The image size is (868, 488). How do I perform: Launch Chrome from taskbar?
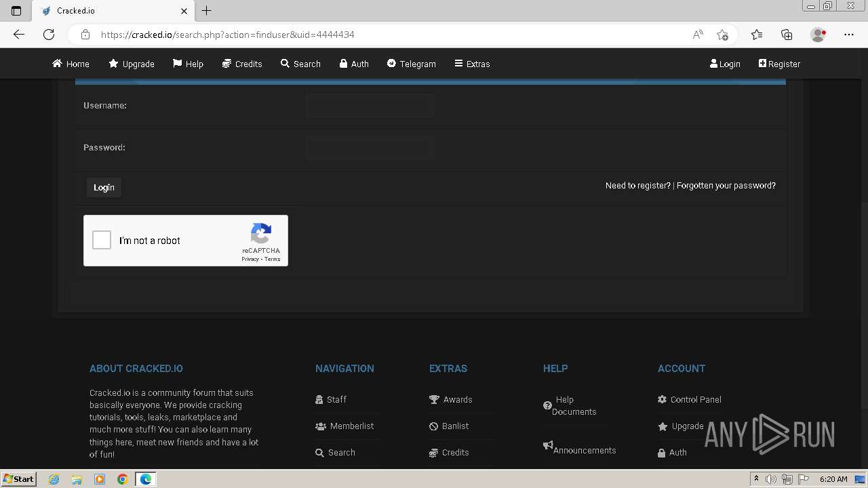123,479
